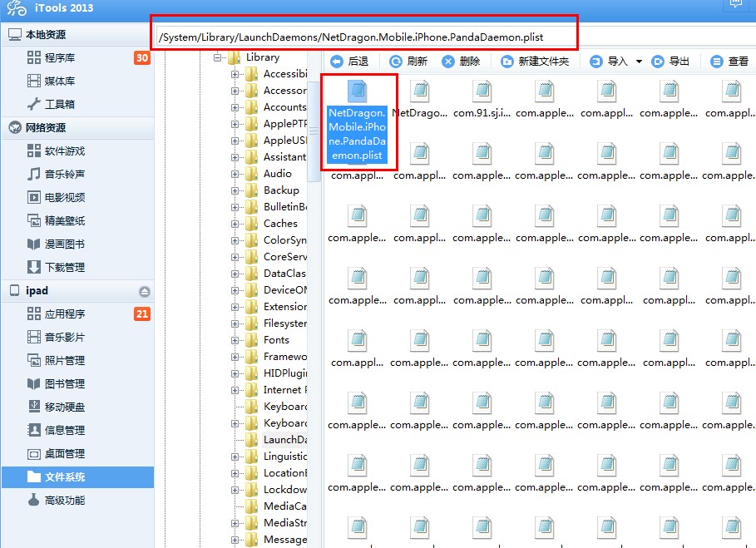The image size is (756, 548).
Task: Open 桌面管理 desktop management icon
Action: [x=34, y=453]
